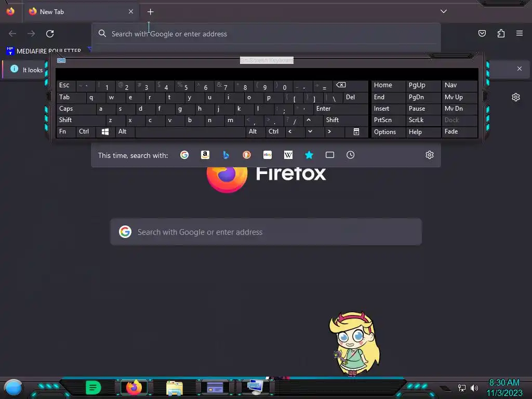Click the Enter key on On-Screen Keyboard

(340, 109)
